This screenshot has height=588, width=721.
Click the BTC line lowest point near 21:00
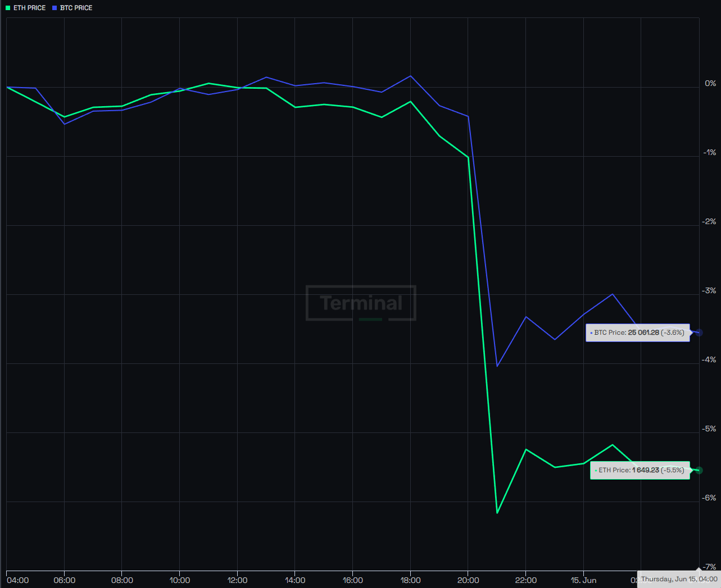tap(497, 366)
